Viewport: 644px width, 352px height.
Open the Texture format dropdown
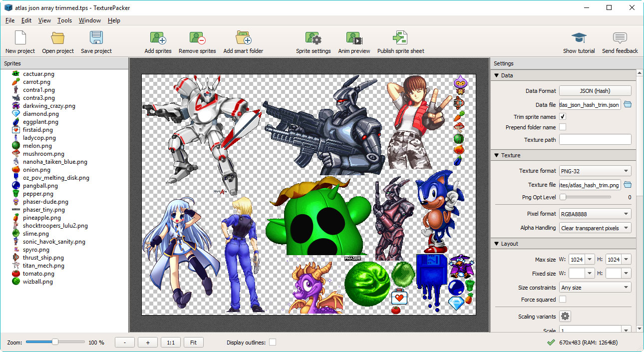(x=595, y=171)
